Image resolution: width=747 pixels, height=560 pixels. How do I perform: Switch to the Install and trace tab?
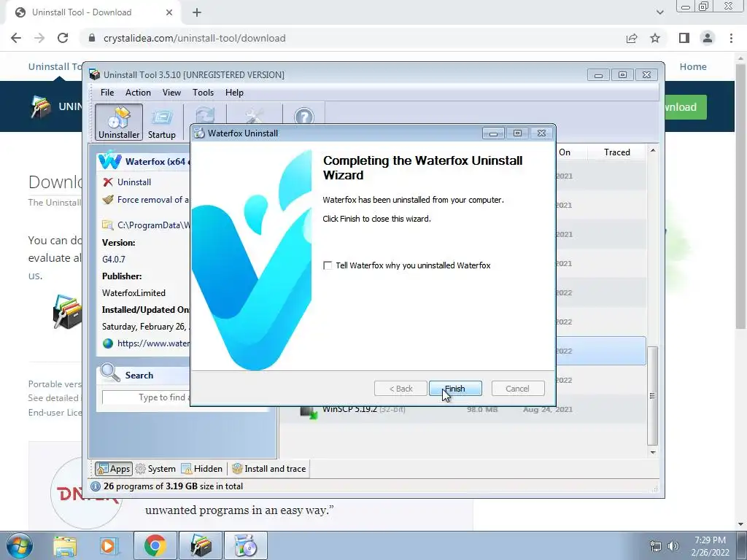tap(269, 469)
